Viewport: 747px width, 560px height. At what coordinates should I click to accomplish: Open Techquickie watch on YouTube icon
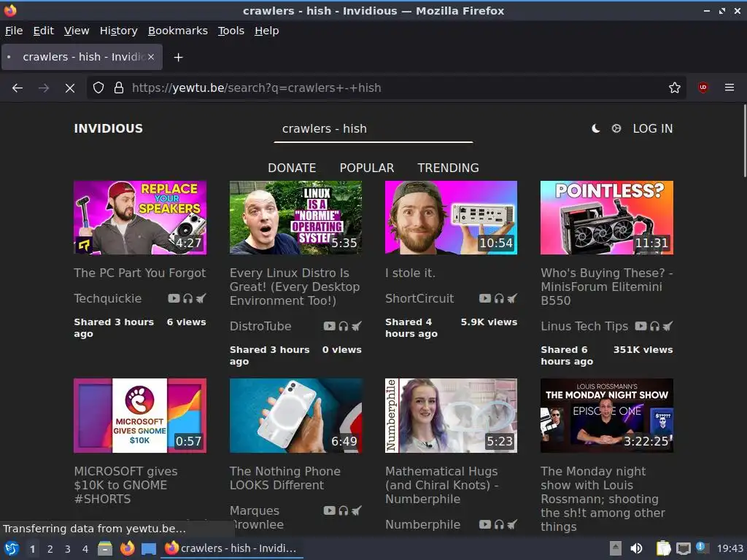(174, 298)
